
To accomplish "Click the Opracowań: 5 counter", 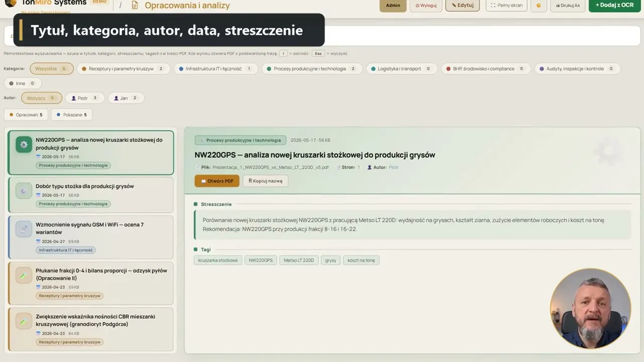I will click(26, 115).
